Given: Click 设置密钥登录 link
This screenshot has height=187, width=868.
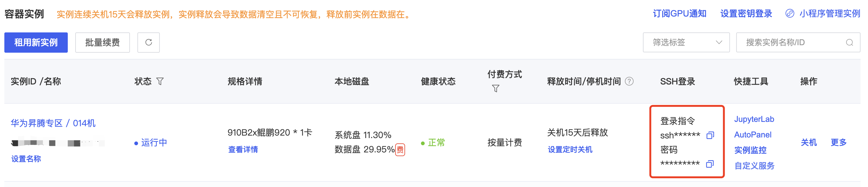Looking at the screenshot, I should point(746,13).
